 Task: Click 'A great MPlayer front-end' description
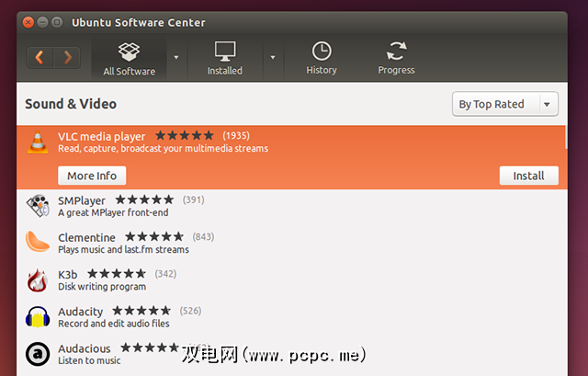(x=113, y=212)
